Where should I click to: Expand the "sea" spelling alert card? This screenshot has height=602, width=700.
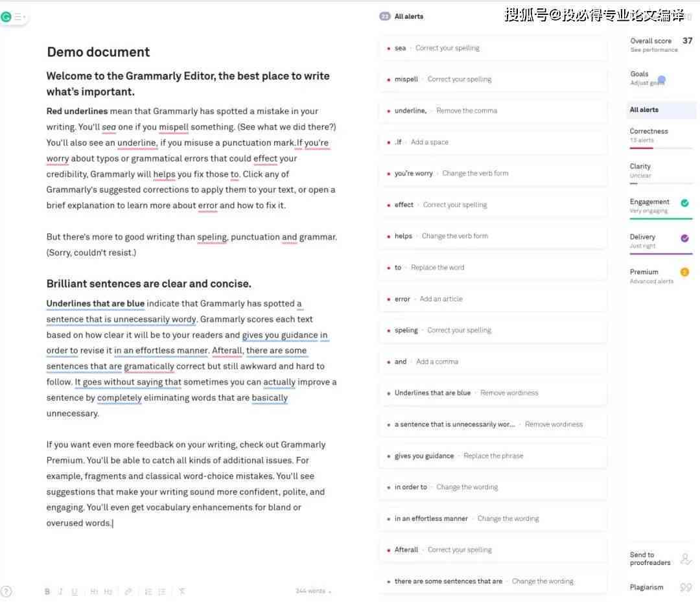point(493,48)
